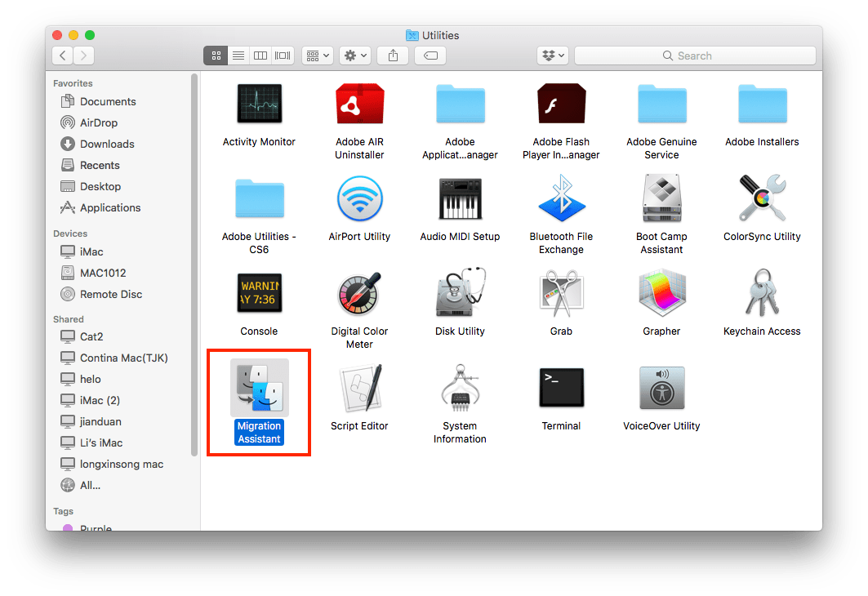Open the Terminal application

tap(561, 388)
